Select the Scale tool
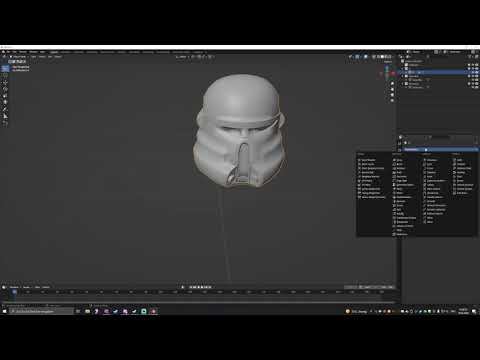 pyautogui.click(x=5, y=96)
